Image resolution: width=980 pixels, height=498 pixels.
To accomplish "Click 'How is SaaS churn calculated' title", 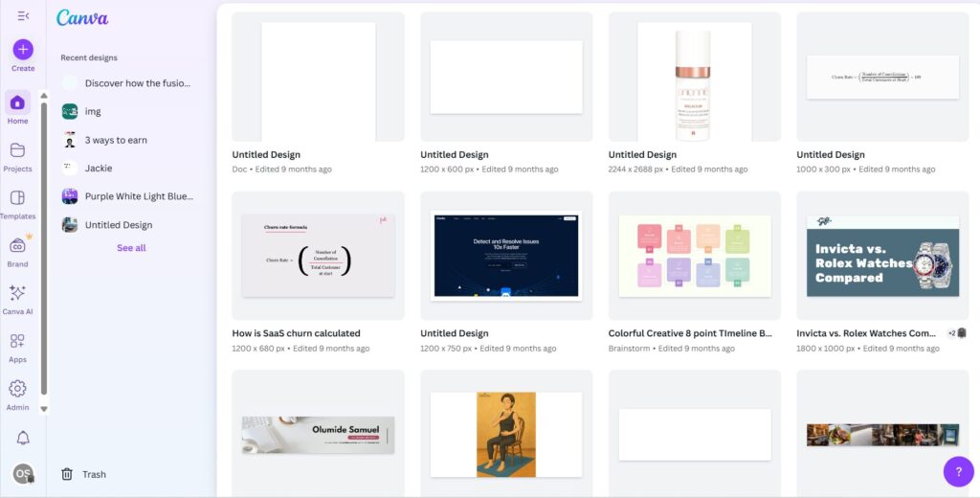I will (x=297, y=333).
